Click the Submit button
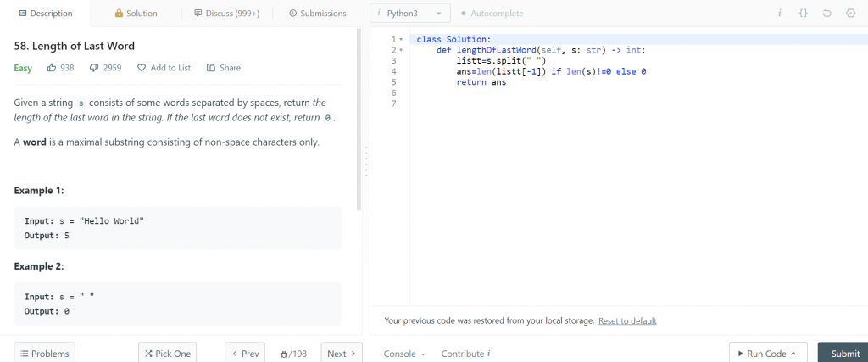 click(x=843, y=354)
